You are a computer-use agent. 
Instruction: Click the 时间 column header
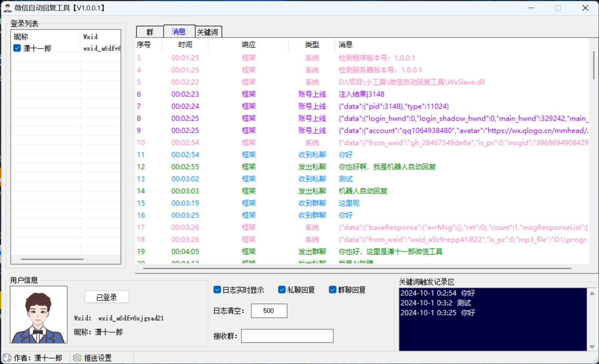pyautogui.click(x=185, y=45)
